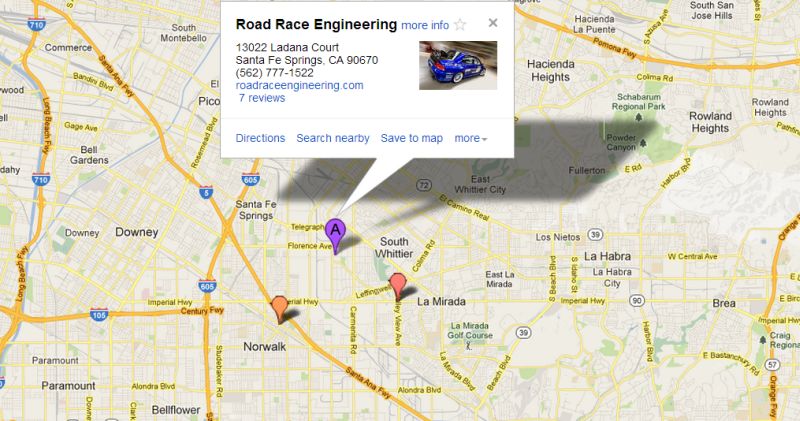Click the Interstate 5 shield icon

pos(206,192)
